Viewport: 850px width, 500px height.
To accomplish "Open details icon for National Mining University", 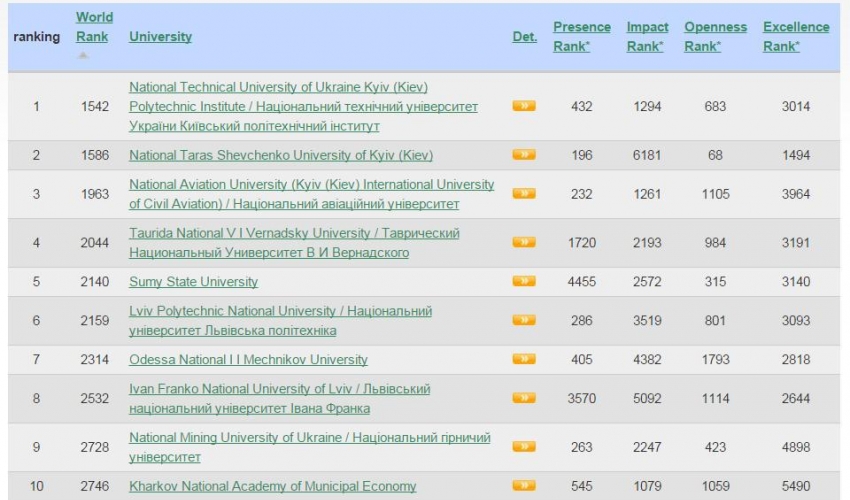I will [x=524, y=446].
